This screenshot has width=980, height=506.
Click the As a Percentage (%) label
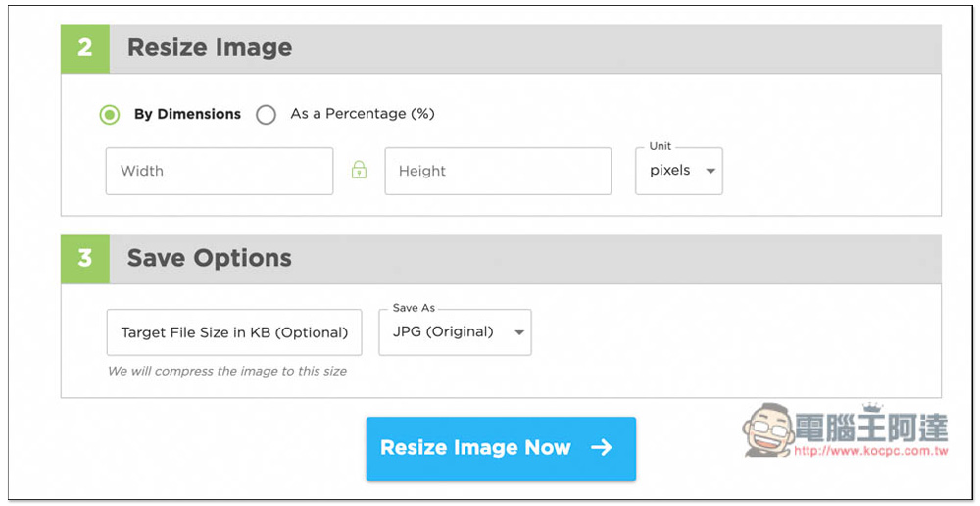tap(363, 114)
